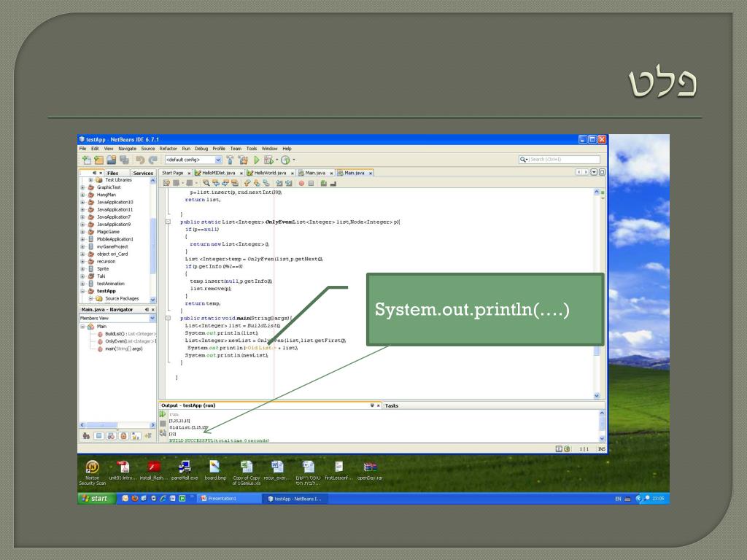This screenshot has height=560, width=747.
Task: Re-run using the Output panel green arrows
Action: [x=163, y=414]
